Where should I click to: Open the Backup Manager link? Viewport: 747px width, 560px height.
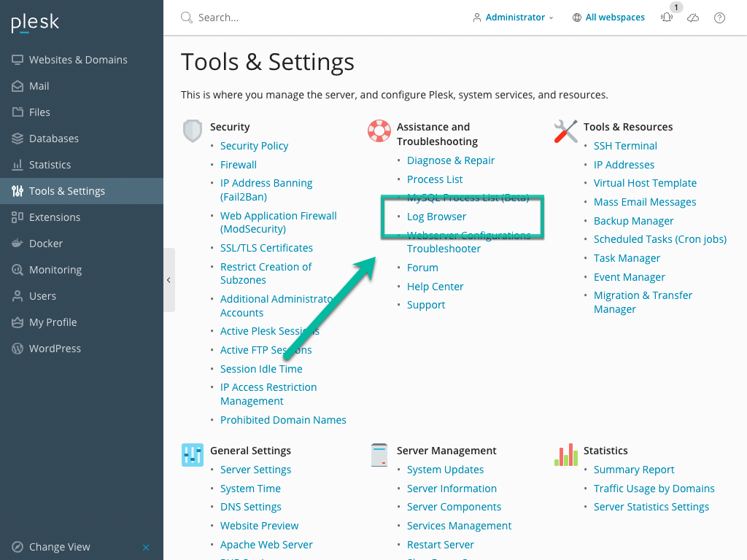click(634, 221)
